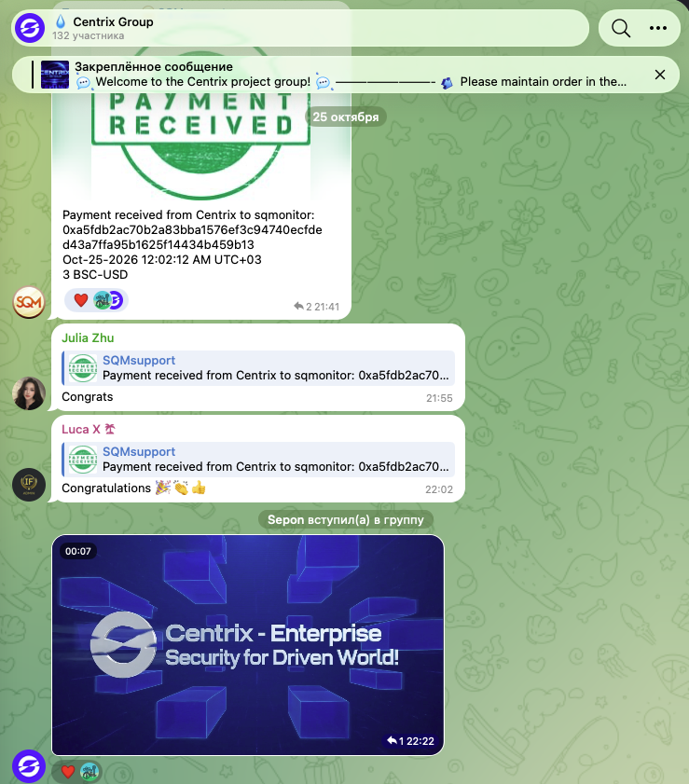Screen dimensions: 689x784
Task: Open Centrix Group chat info from title
Action: [x=113, y=22]
